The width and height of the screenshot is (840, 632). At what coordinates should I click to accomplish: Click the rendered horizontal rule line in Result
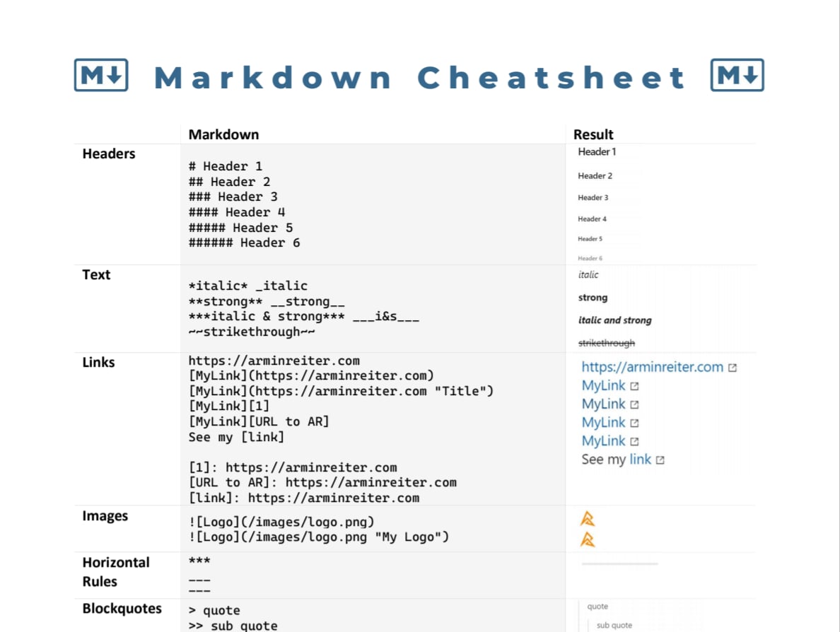click(619, 563)
